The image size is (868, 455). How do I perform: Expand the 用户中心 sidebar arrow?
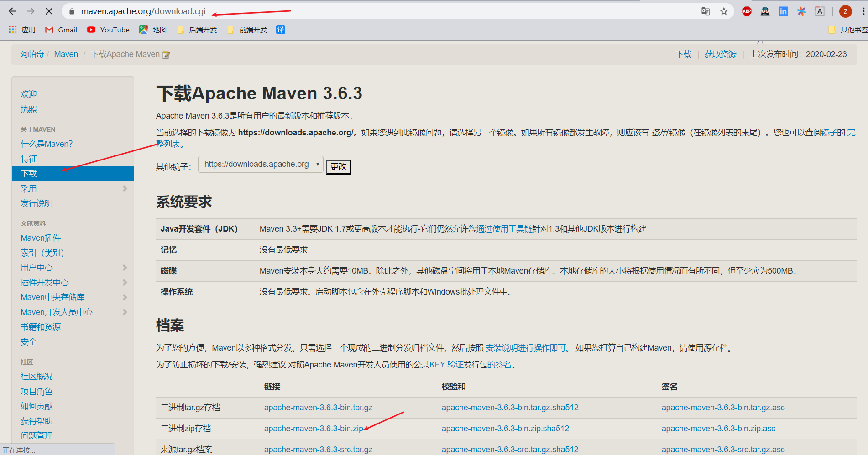click(x=125, y=267)
